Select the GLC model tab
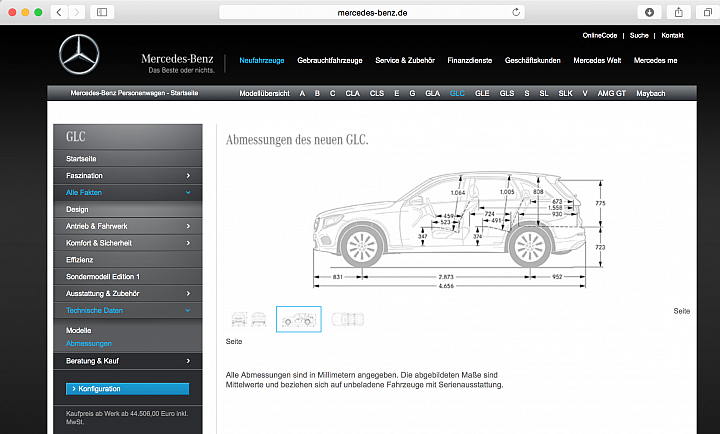This screenshot has height=434, width=720. pyautogui.click(x=457, y=93)
